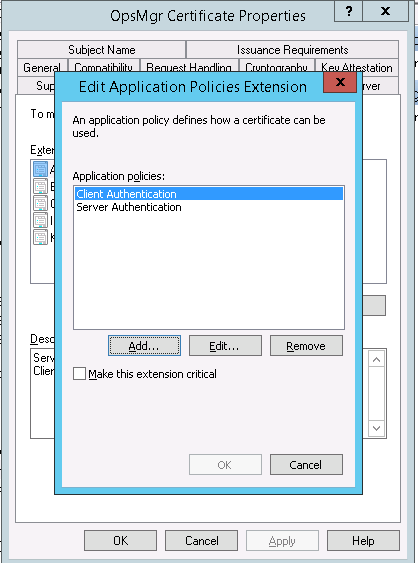This screenshot has width=418, height=563.
Task: Select Server Authentication in Application policies list
Action: 209,207
